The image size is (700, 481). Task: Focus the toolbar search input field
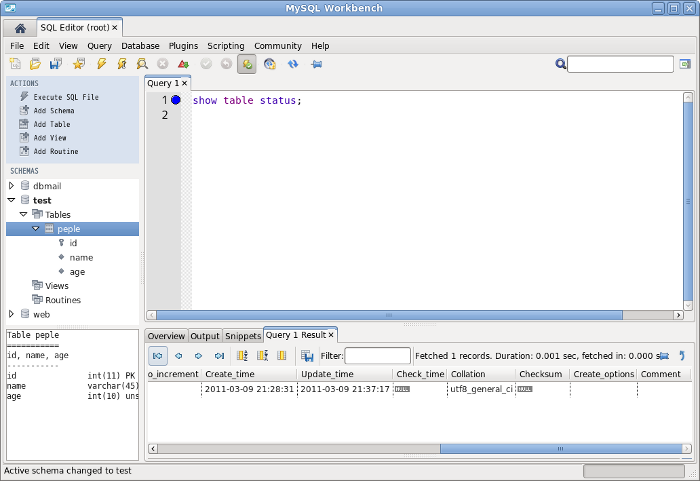coord(620,64)
